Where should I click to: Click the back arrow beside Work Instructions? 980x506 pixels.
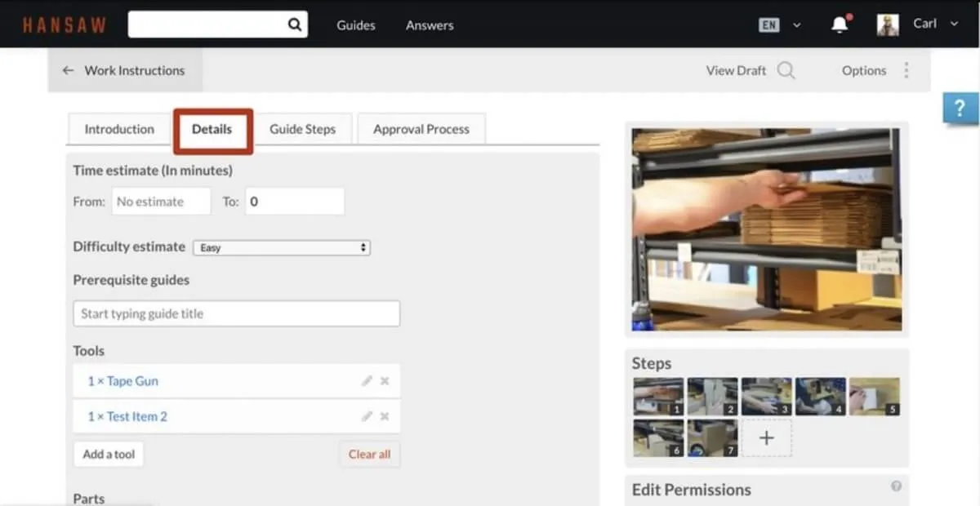(69, 70)
